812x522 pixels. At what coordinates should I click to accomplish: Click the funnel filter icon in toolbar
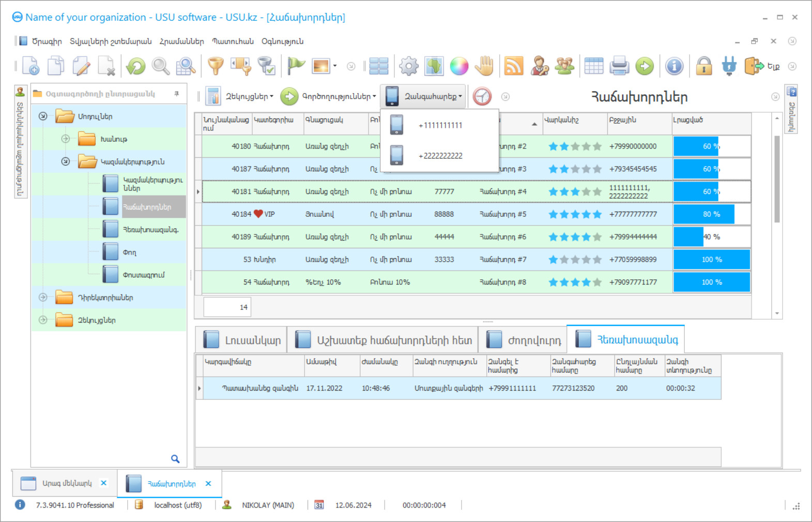[x=216, y=66]
